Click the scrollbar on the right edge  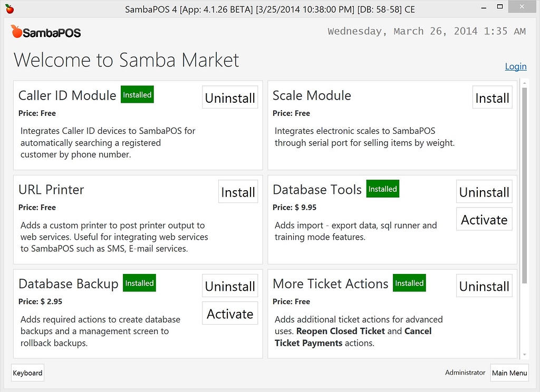(x=523, y=211)
